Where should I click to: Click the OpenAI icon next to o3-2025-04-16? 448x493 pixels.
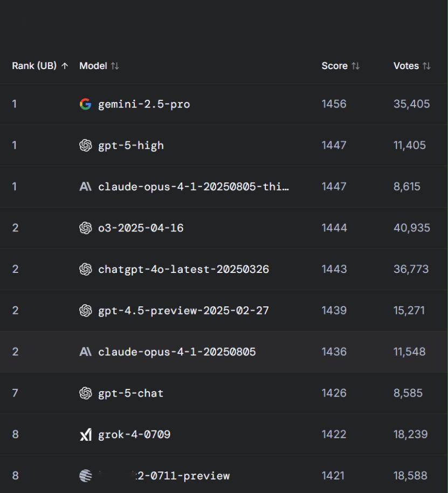[x=85, y=228]
